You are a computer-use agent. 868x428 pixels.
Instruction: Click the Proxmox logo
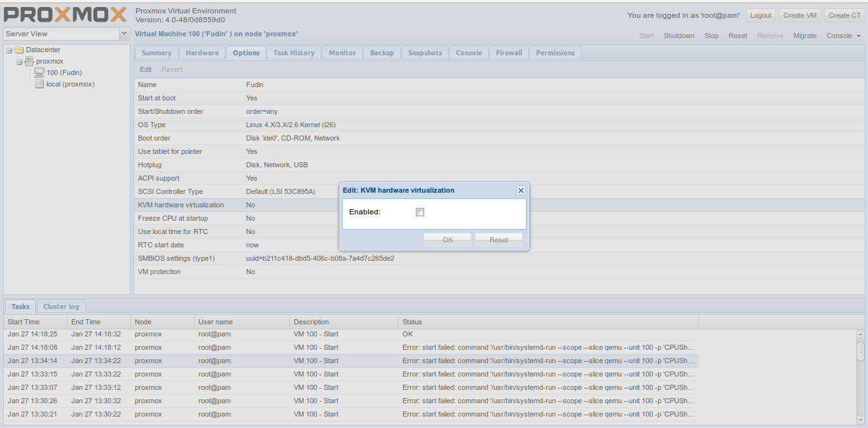(x=66, y=15)
